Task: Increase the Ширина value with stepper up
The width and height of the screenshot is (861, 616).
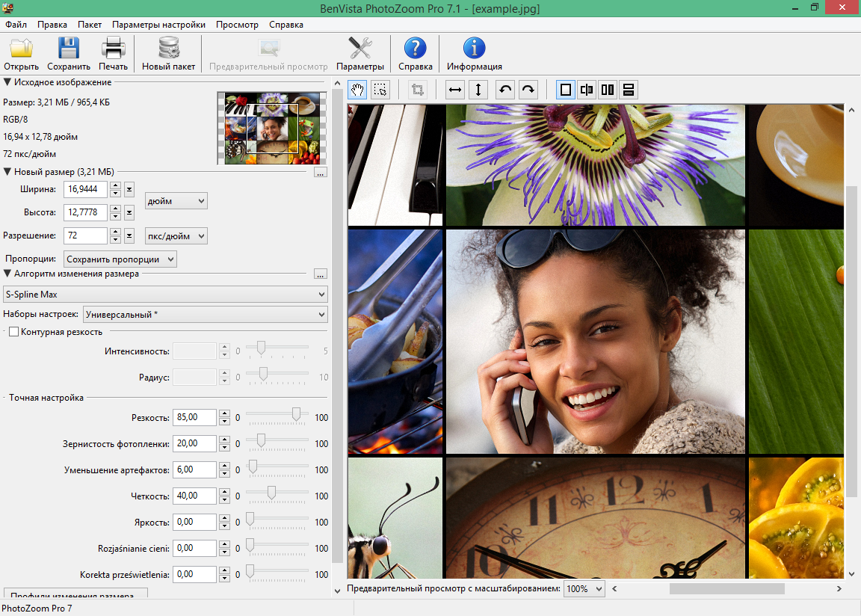Action: tap(115, 185)
